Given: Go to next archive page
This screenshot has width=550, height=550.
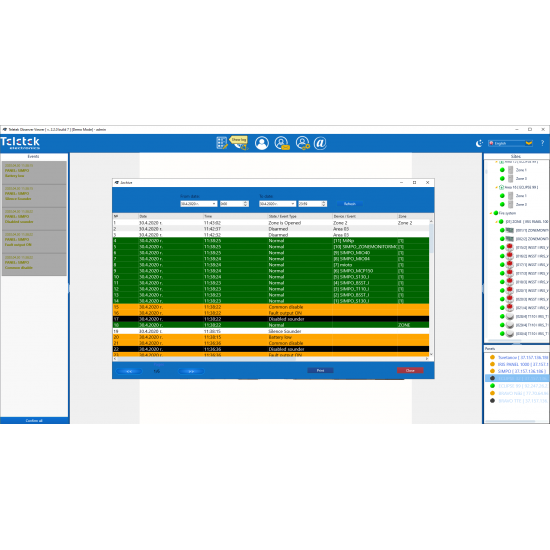Looking at the screenshot, I should pyautogui.click(x=191, y=371).
